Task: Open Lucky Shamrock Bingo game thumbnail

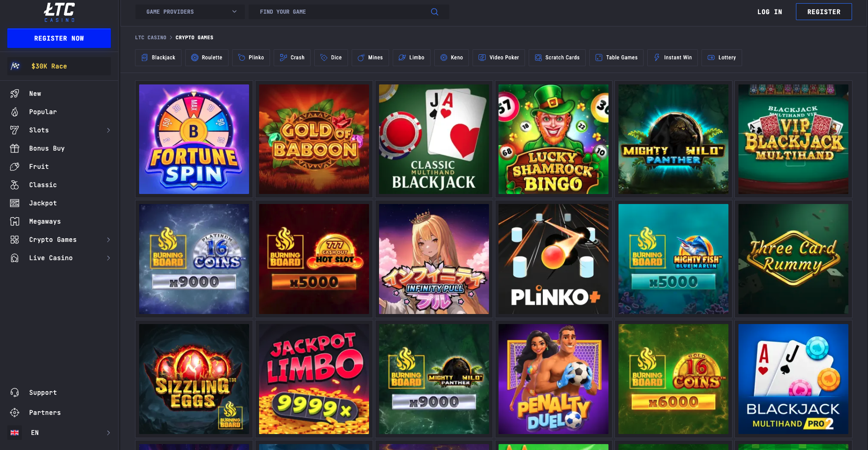Action: coord(554,139)
